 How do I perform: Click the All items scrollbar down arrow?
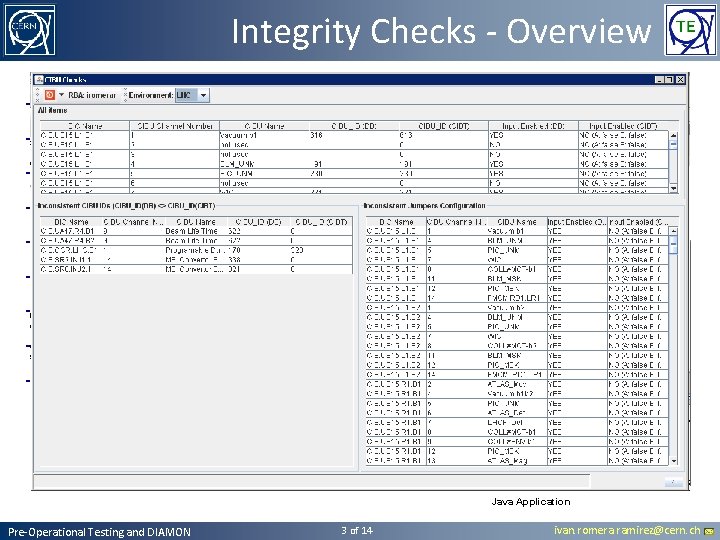[x=673, y=188]
